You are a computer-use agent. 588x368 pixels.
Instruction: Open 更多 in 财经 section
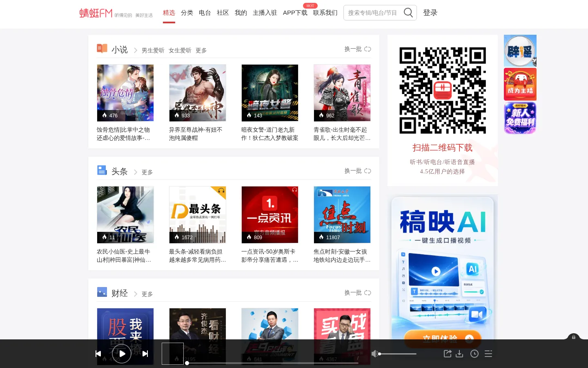coord(147,294)
